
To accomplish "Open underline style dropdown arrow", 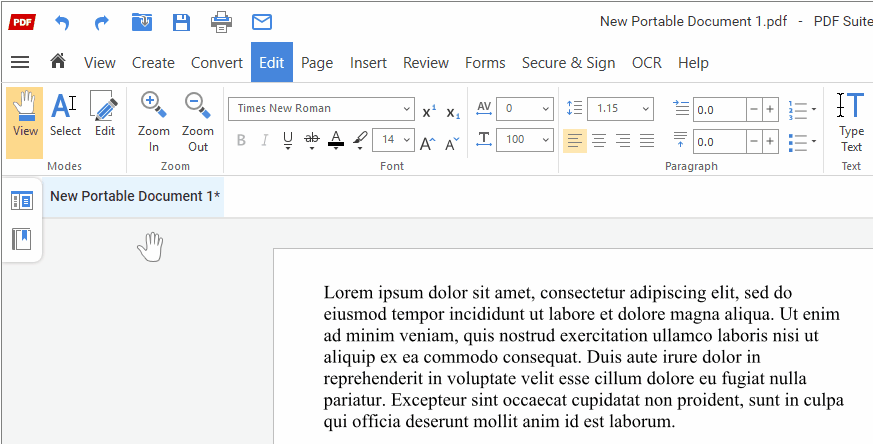I will [288, 148].
